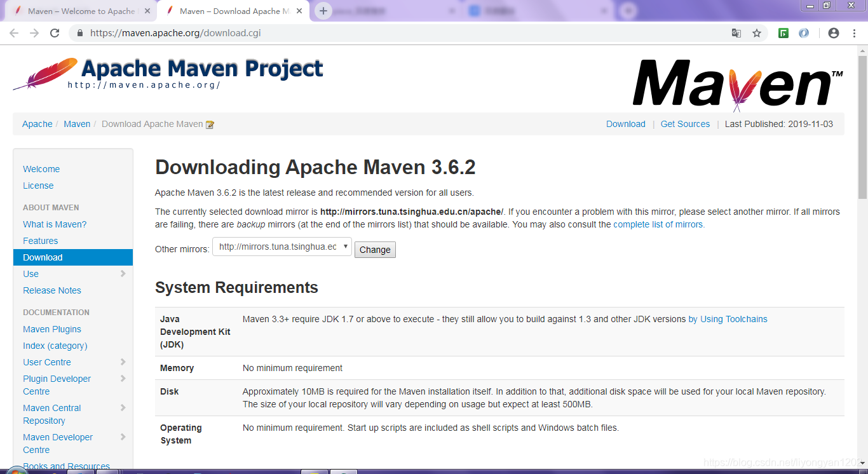
Task: Click the page vertical scrollbar
Action: click(862, 127)
